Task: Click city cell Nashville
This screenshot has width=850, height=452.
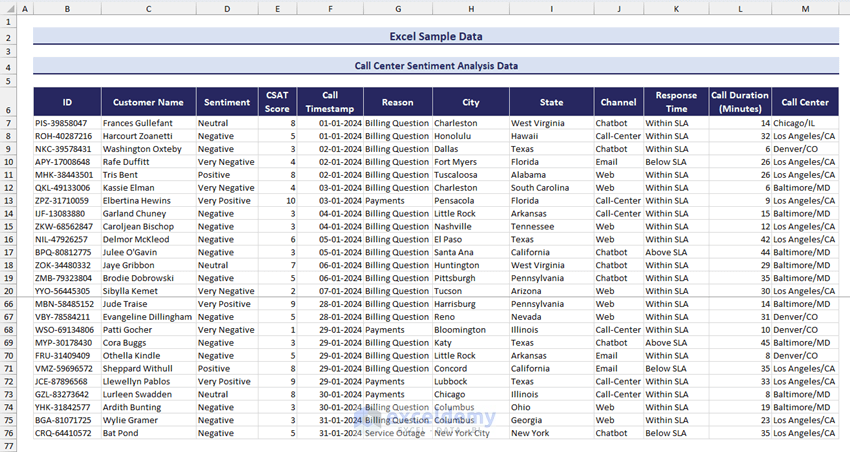Action: pyautogui.click(x=471, y=227)
